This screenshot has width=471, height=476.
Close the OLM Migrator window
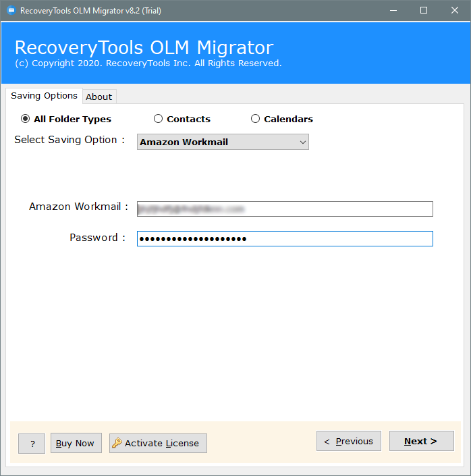tap(455, 11)
